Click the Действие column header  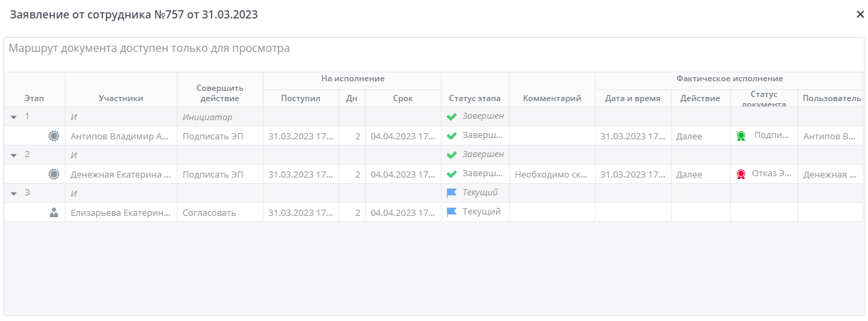click(x=700, y=98)
